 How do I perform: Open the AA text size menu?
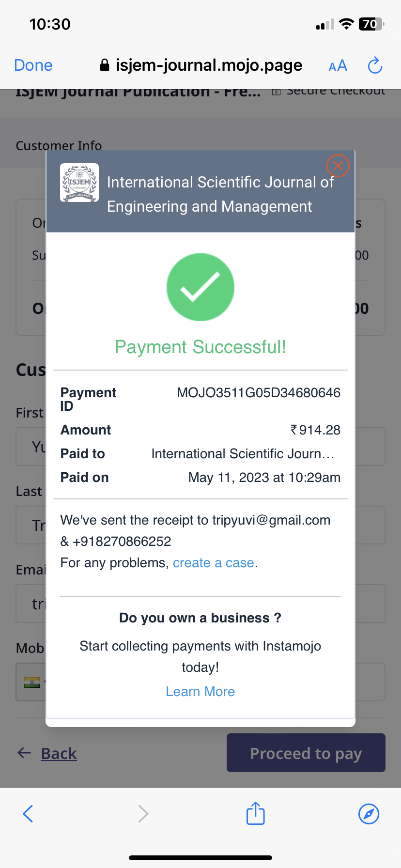coord(338,66)
